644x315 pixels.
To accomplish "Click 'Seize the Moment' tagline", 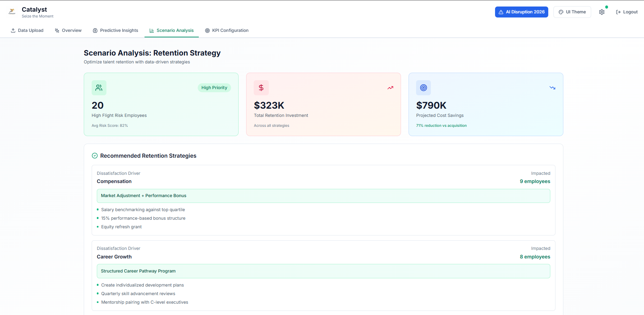I will 37,16.
